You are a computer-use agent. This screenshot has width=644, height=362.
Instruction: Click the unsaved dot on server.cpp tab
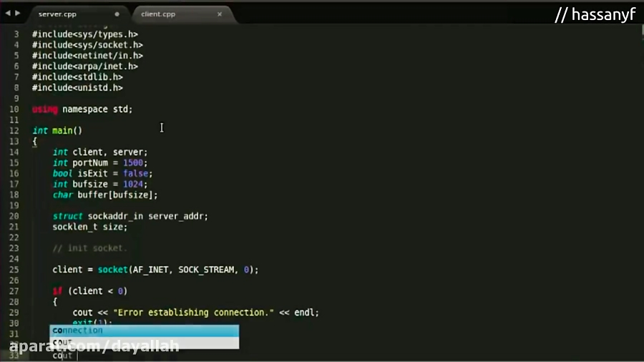point(117,14)
